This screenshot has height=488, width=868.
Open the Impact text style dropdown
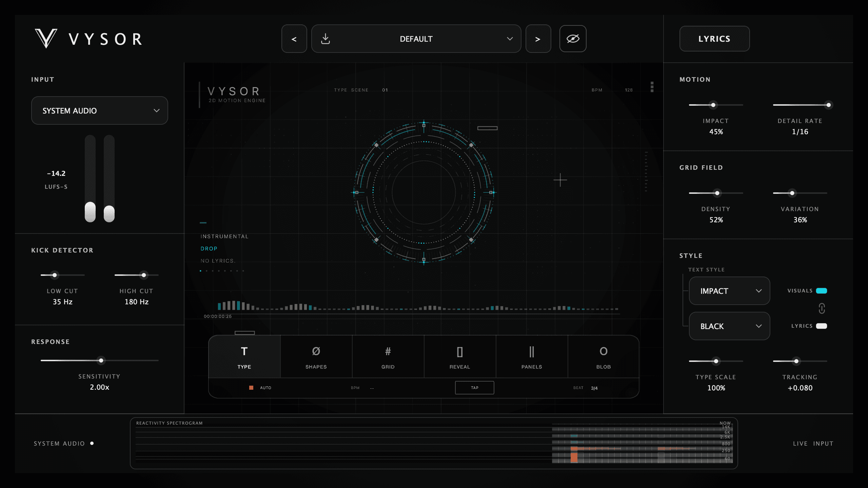pos(729,291)
